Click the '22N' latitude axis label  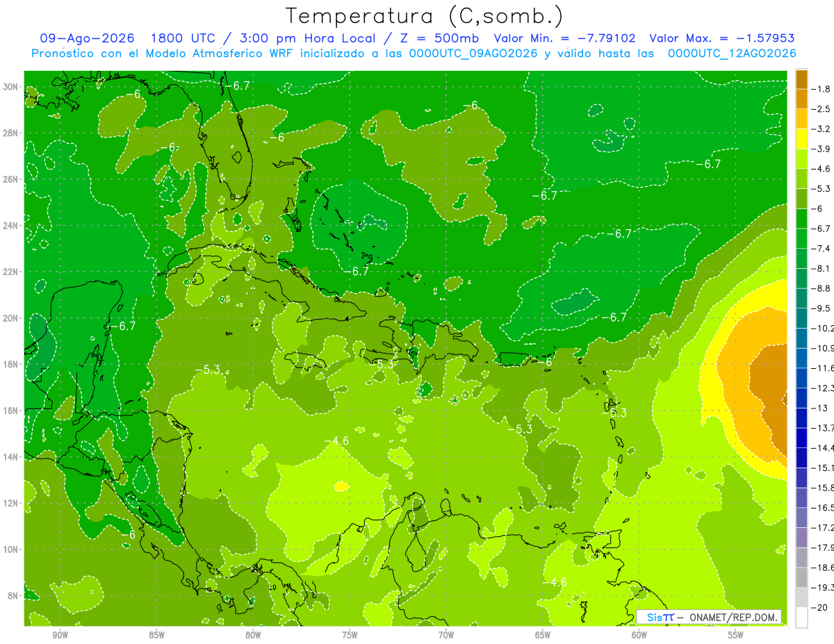point(11,272)
